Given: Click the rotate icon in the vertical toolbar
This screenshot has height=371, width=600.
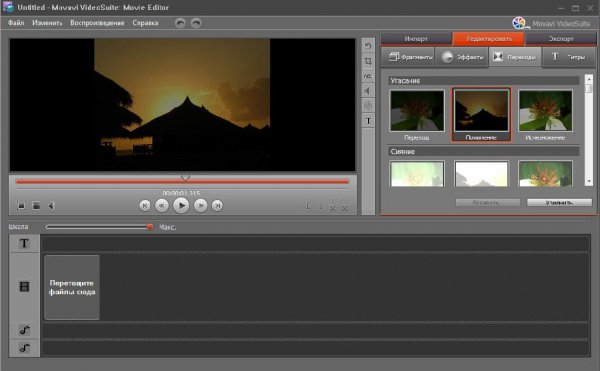Looking at the screenshot, I should (x=368, y=46).
